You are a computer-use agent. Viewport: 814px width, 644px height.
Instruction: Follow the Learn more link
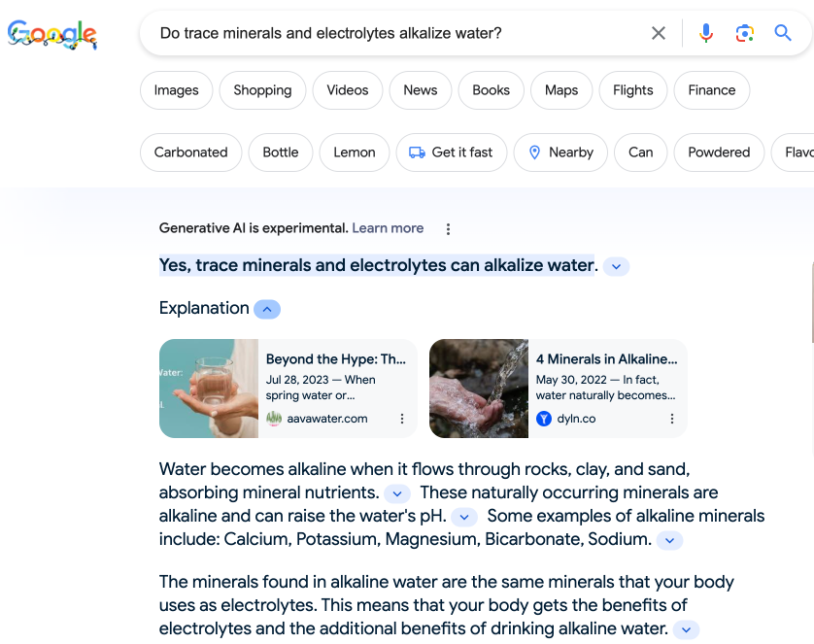388,228
